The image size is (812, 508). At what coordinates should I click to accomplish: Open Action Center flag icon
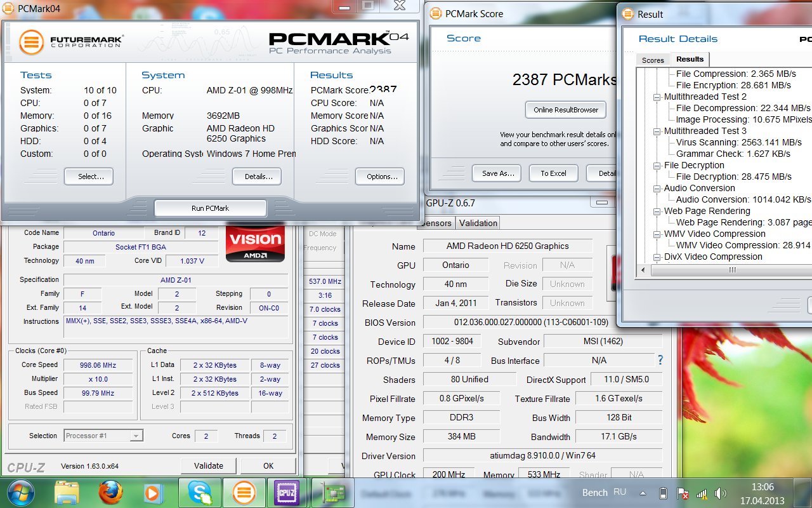point(683,493)
